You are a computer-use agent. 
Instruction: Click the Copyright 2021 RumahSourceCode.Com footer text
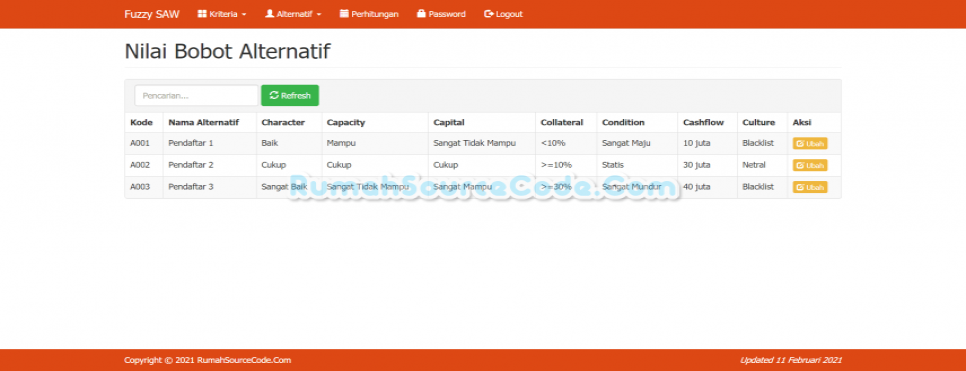(208, 360)
